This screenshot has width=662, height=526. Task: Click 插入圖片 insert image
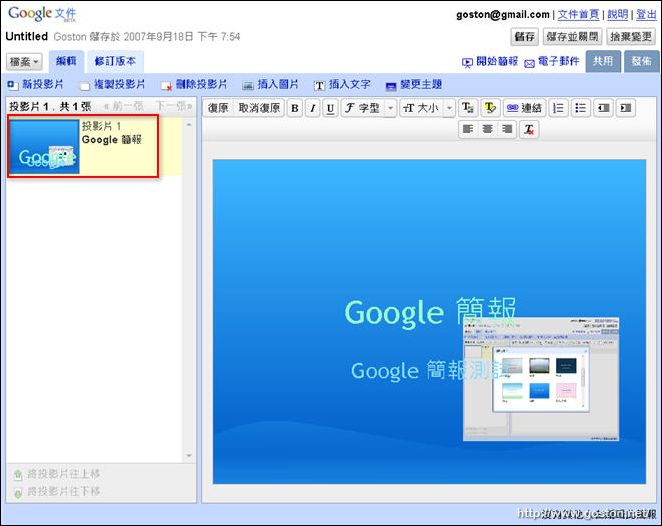pos(270,84)
